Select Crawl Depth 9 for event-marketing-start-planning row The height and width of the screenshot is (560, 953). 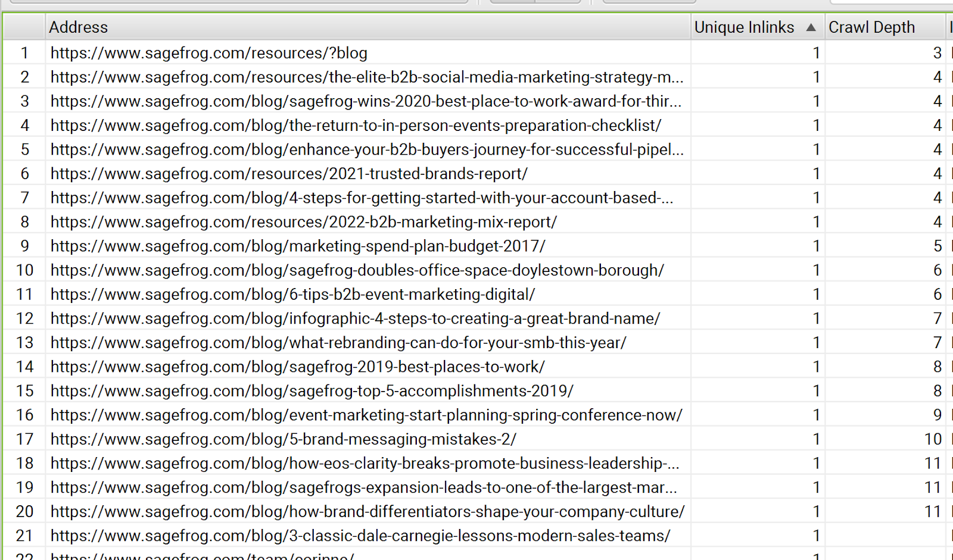point(937,415)
